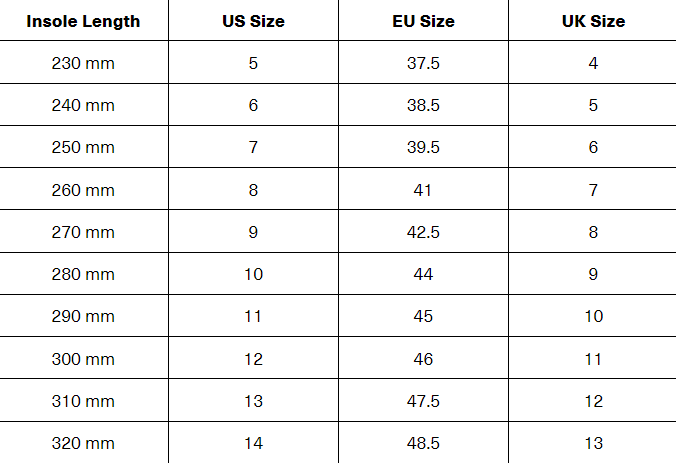Click the EU size 46 cell

(423, 359)
